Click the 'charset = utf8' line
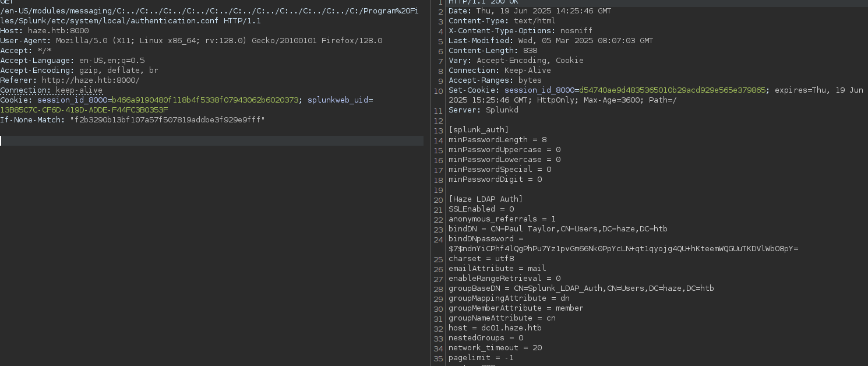This screenshot has height=366, width=868. 481,259
